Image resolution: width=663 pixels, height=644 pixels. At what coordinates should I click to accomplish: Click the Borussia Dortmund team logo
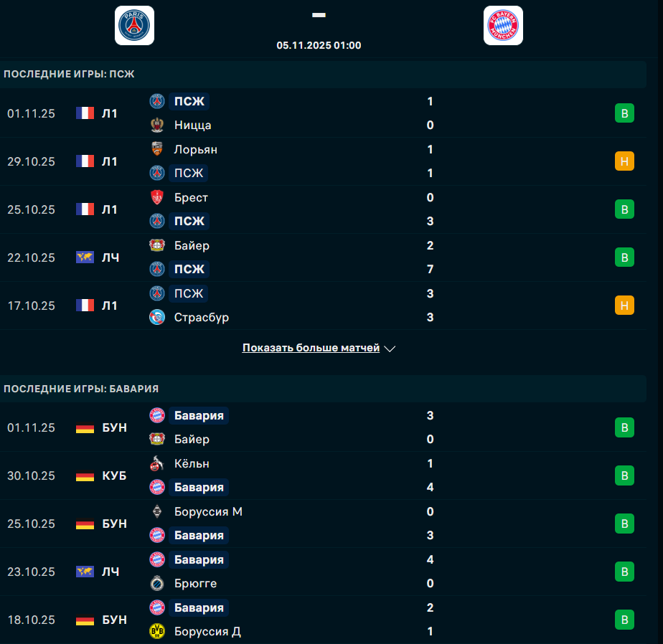click(x=157, y=631)
